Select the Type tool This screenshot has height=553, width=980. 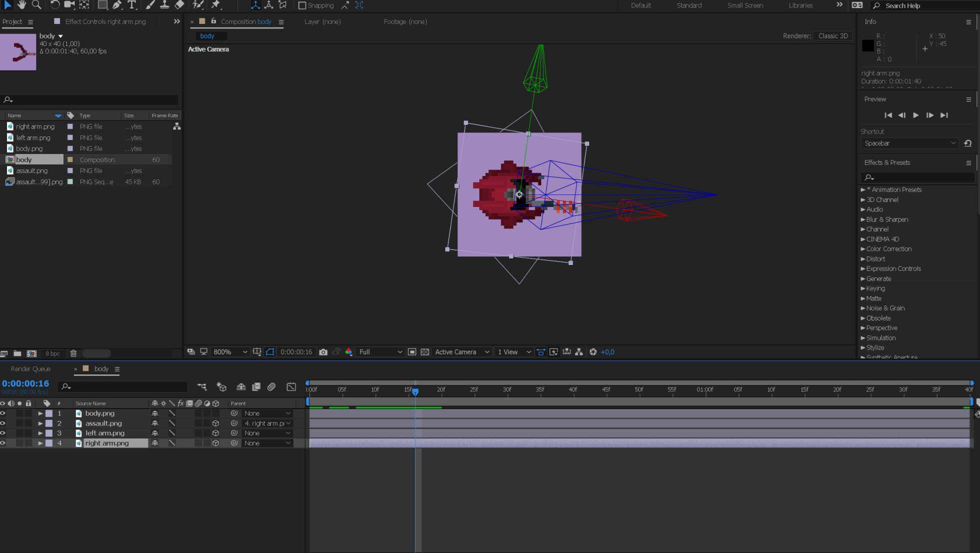(x=132, y=5)
